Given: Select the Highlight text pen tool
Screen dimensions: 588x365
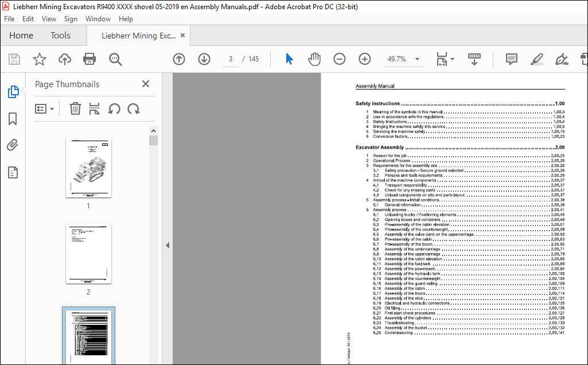Looking at the screenshot, I should point(536,59).
